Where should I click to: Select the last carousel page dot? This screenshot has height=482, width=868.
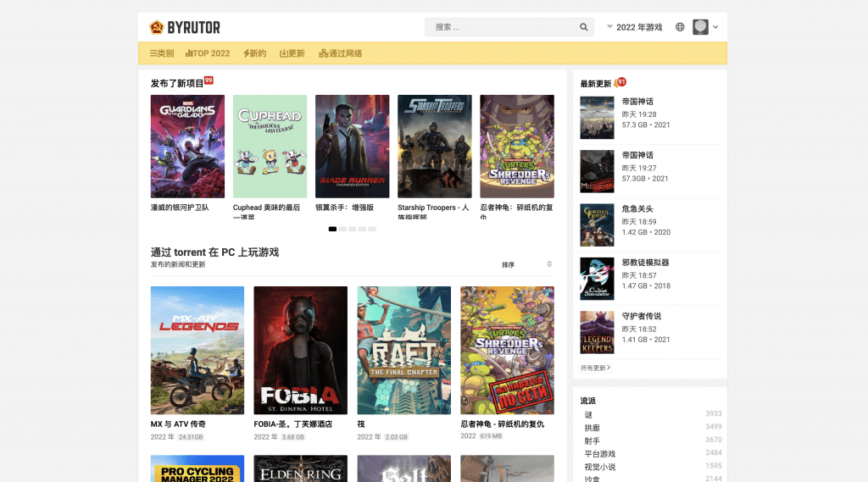tap(372, 229)
